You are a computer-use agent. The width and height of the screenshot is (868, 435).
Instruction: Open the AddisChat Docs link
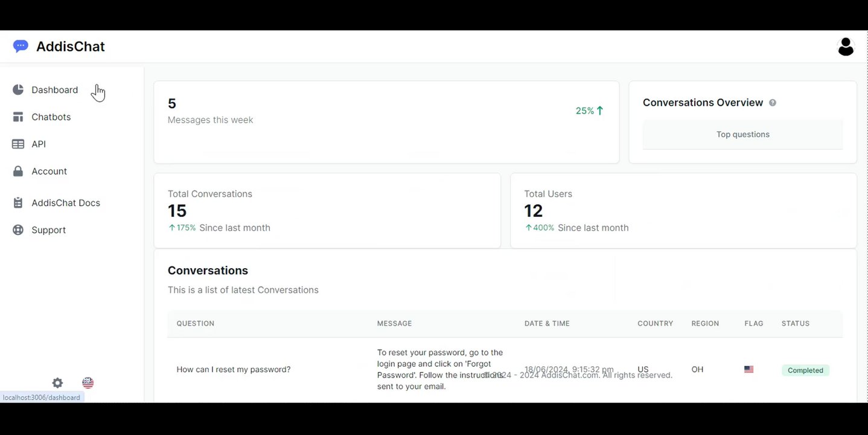pyautogui.click(x=66, y=203)
